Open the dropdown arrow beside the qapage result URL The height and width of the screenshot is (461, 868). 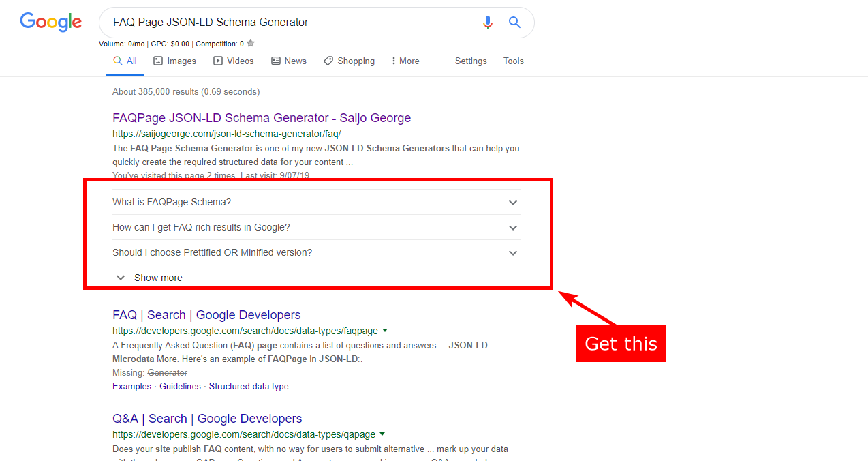click(382, 434)
